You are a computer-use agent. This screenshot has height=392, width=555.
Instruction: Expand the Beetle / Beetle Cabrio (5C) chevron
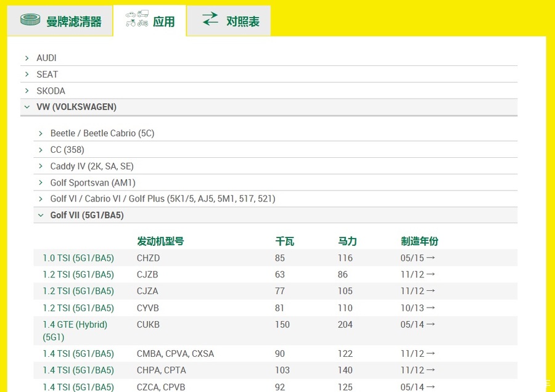click(41, 133)
